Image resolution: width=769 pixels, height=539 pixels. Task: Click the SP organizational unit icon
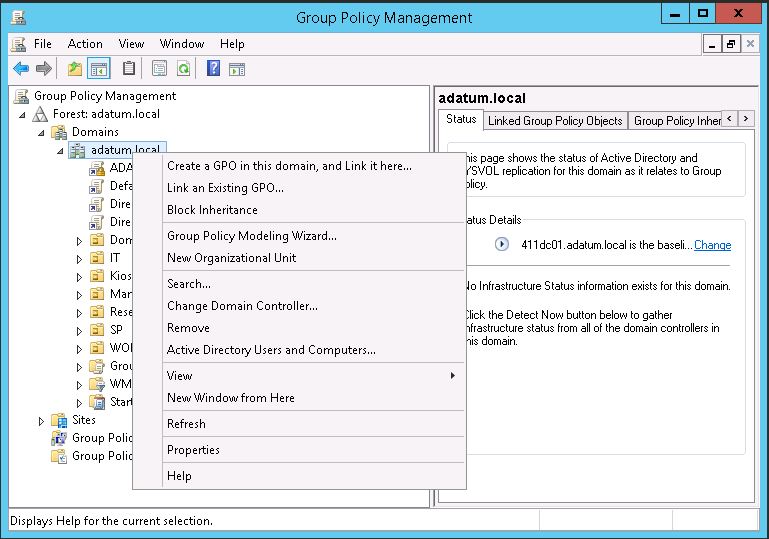(x=97, y=330)
